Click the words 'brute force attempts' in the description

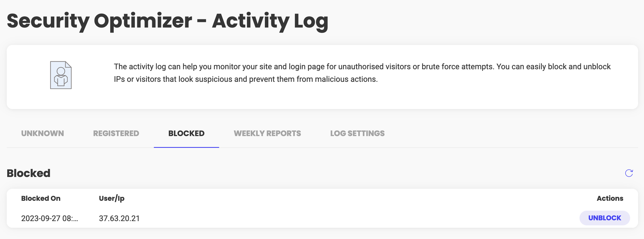pos(458,67)
